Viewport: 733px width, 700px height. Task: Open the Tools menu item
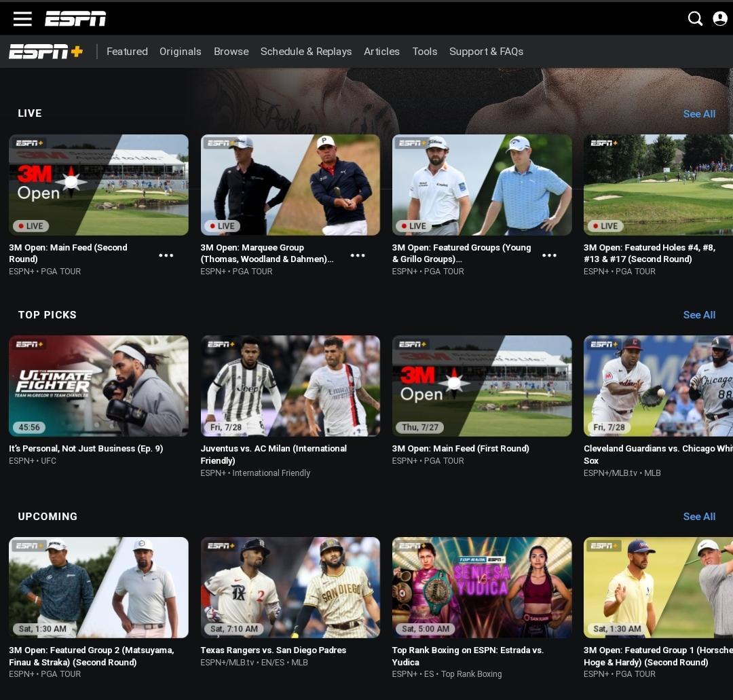pos(424,52)
